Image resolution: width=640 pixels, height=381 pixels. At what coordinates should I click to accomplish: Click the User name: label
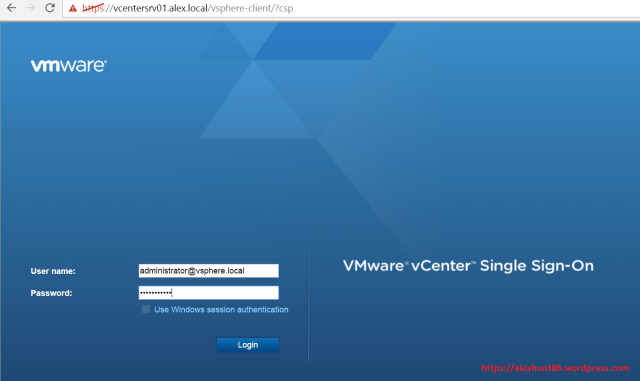(53, 271)
